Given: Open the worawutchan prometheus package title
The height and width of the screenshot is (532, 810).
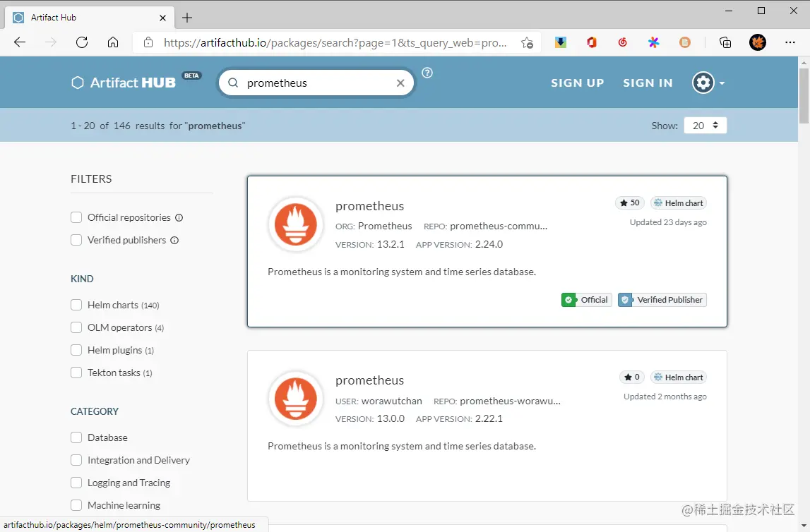Looking at the screenshot, I should pos(370,380).
